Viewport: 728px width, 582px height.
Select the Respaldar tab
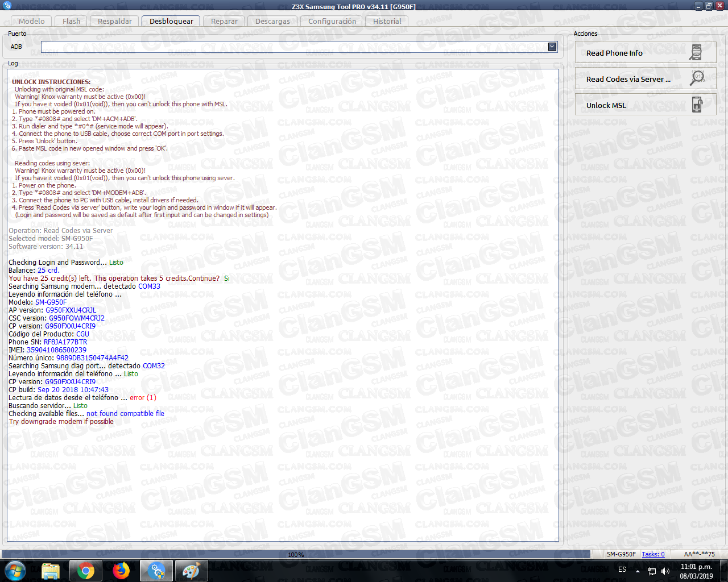click(115, 21)
